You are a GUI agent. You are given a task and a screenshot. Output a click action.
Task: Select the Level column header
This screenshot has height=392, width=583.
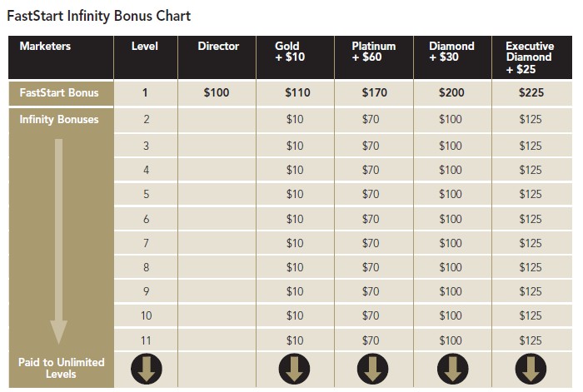click(x=145, y=46)
